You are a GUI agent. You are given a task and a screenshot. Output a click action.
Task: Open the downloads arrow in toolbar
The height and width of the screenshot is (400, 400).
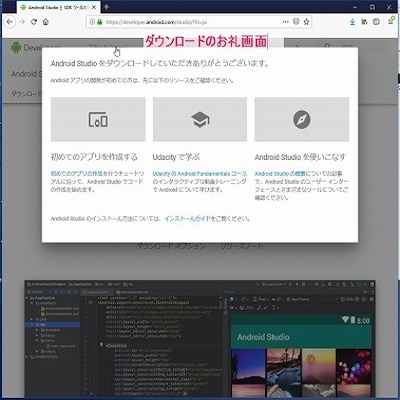[352, 22]
